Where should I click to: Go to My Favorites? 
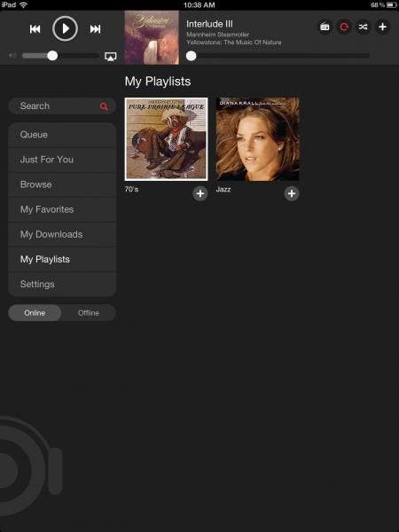[62, 209]
